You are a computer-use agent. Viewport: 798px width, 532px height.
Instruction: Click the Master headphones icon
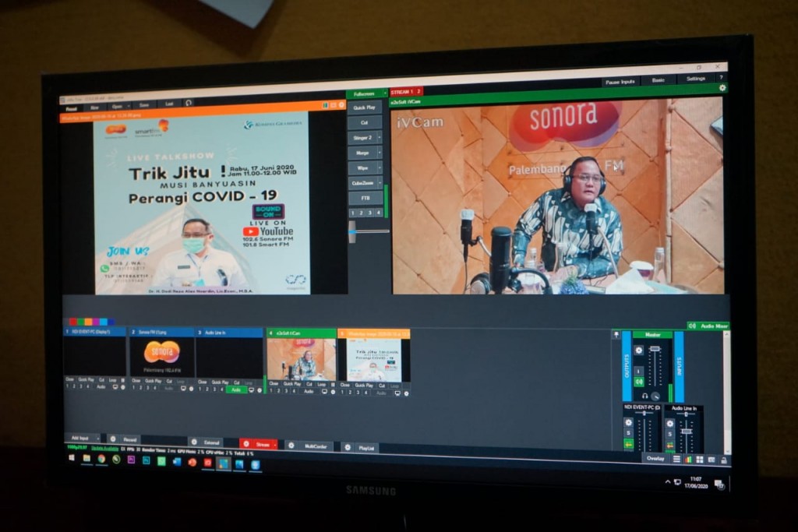pos(645,396)
